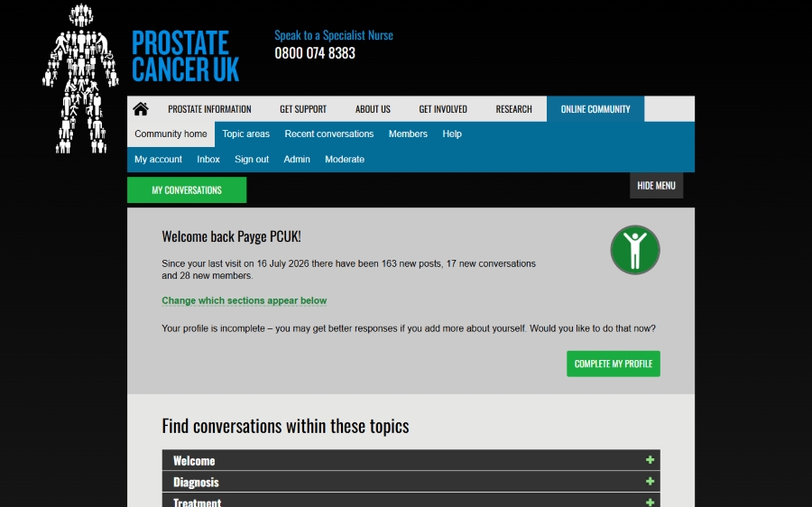Expand the Diagnosis topic section
Image resolution: width=812 pixels, height=507 pixels.
pos(411,482)
